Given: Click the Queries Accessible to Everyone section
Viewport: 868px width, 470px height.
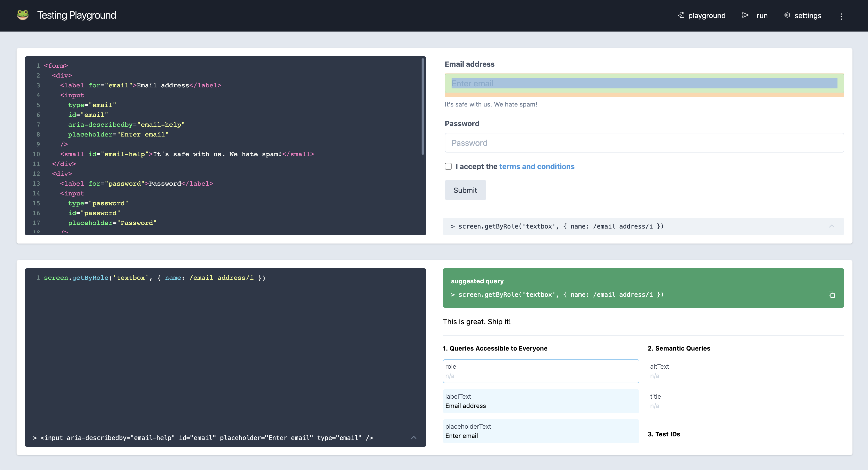Looking at the screenshot, I should (x=495, y=348).
